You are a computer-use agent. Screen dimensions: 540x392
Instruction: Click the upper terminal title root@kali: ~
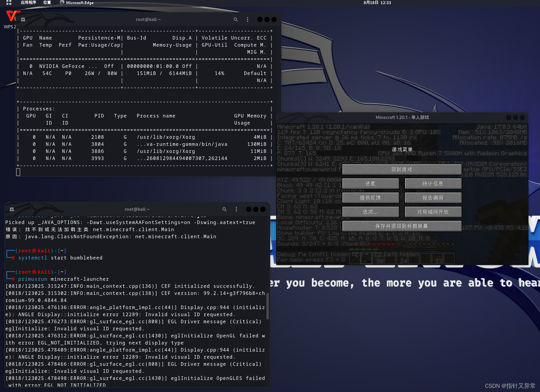(148, 19)
